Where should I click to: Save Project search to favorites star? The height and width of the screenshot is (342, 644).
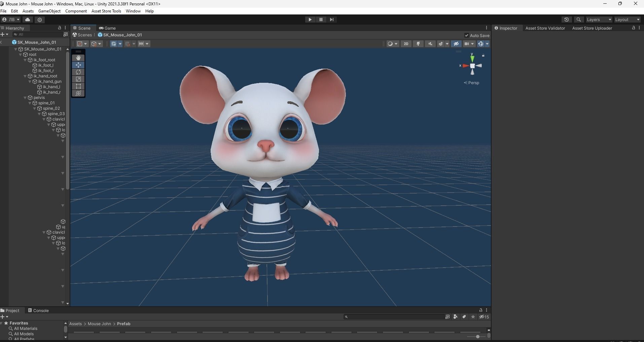[473, 317]
